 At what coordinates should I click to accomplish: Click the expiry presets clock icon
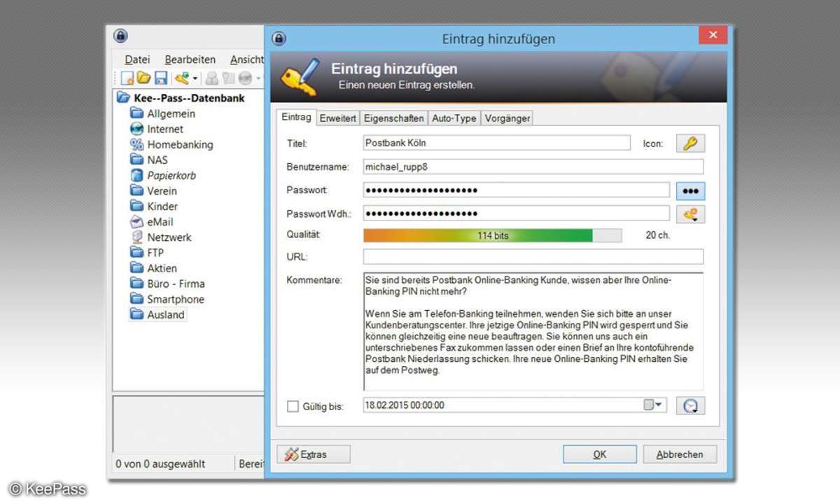(x=690, y=406)
